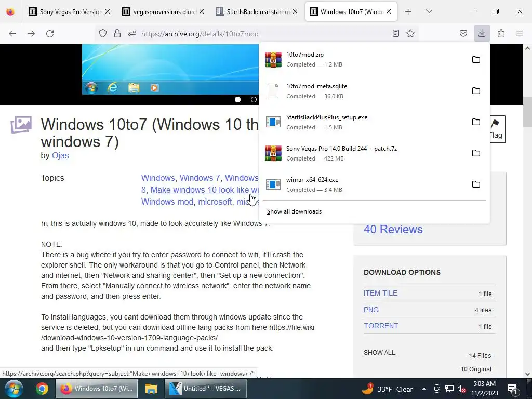Open the Firefox application menu

(x=520, y=33)
